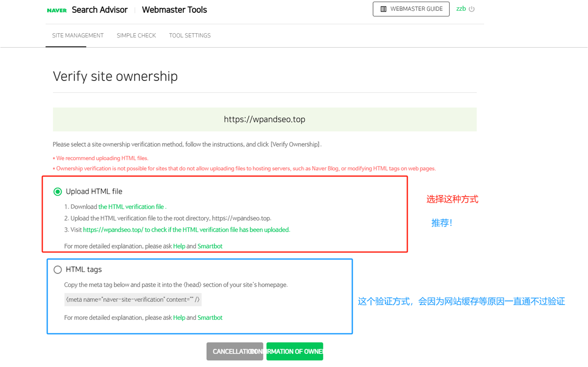588x367 pixels.
Task: Open Help link under Upload HTML file
Action: click(x=179, y=246)
